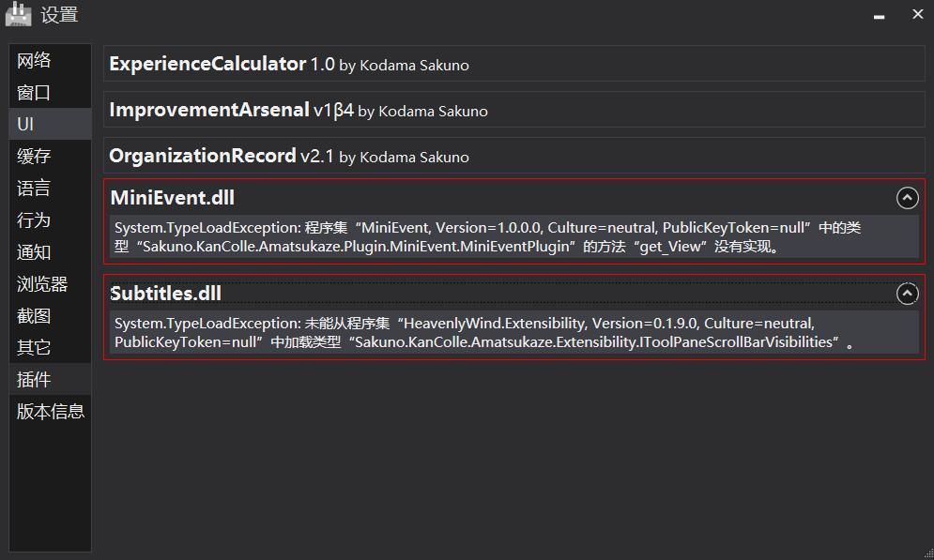
Task: Close the 设置 window
Action: point(917,14)
